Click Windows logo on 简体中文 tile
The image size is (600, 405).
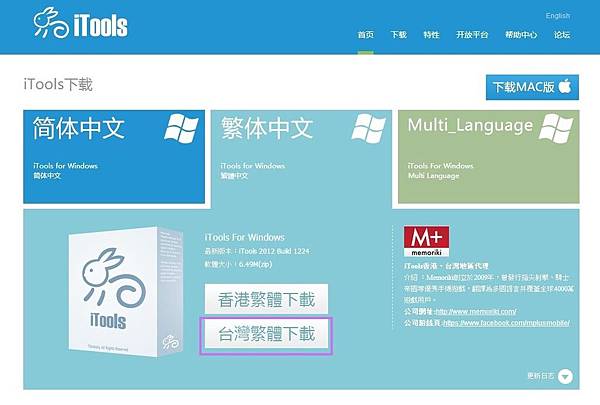pyautogui.click(x=181, y=128)
